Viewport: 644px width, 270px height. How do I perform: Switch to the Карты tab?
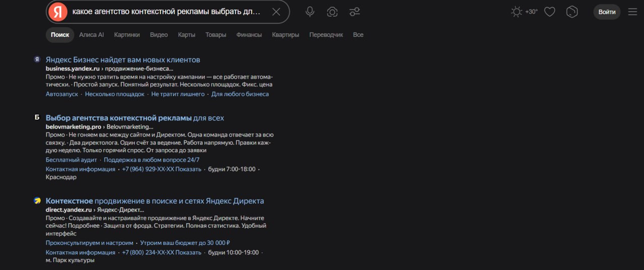pyautogui.click(x=187, y=35)
